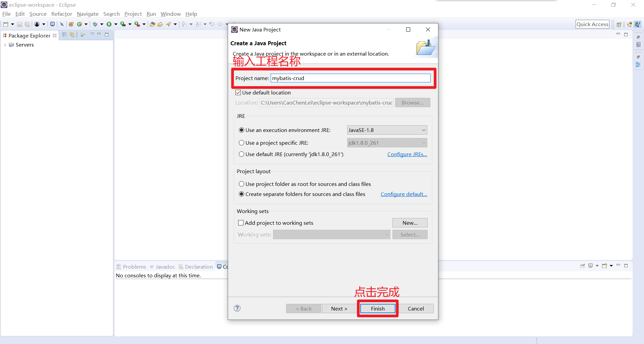Click the Finish button
The image size is (644, 344).
[378, 308]
